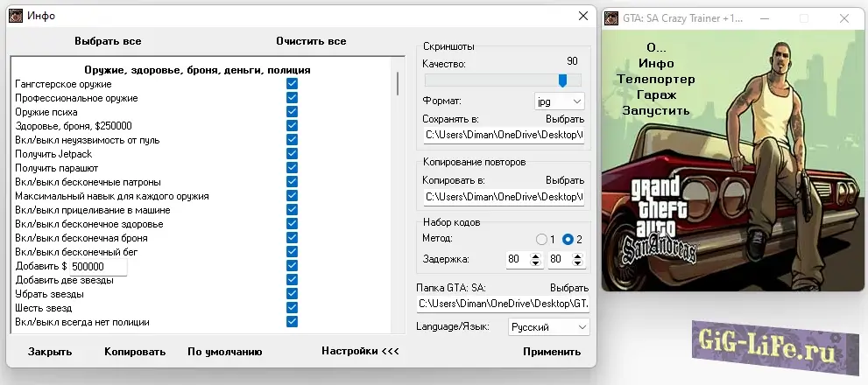The image size is (868, 385).
Task: Increase the first Задержка value
Action: (x=535, y=256)
